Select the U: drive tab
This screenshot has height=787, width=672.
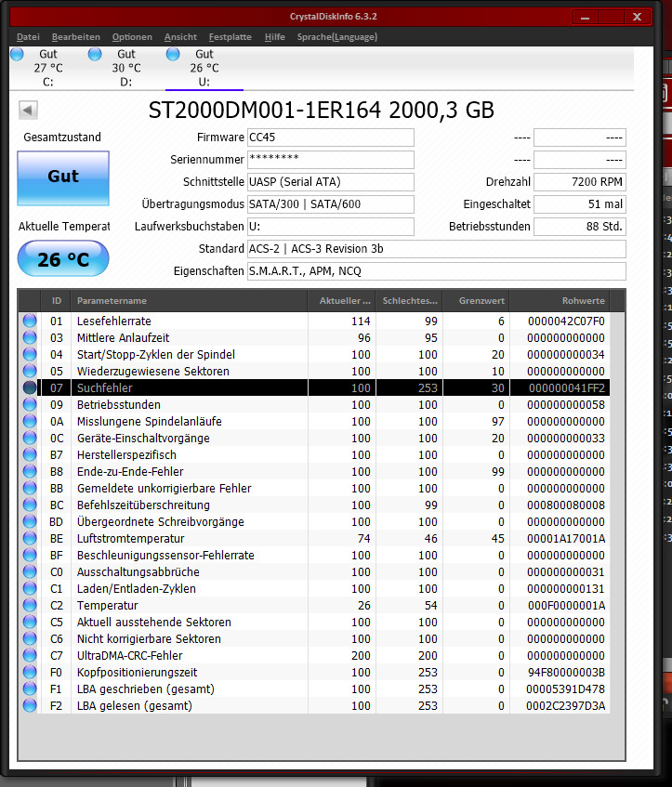204,68
